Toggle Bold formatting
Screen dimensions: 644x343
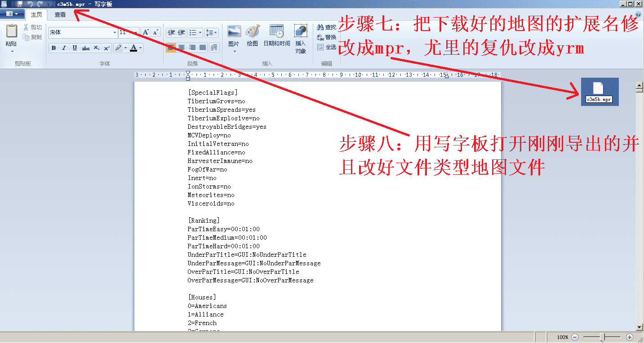coord(53,48)
